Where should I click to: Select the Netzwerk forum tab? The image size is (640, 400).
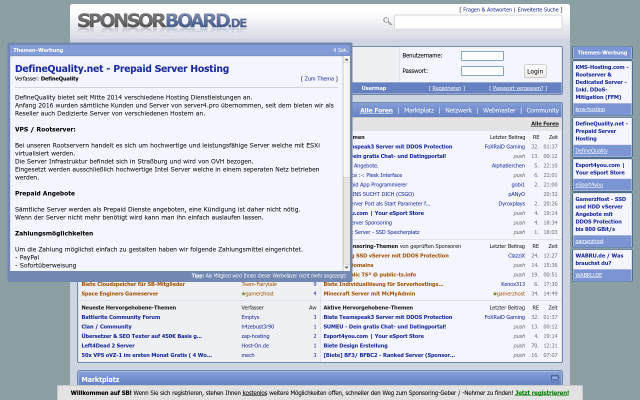458,110
